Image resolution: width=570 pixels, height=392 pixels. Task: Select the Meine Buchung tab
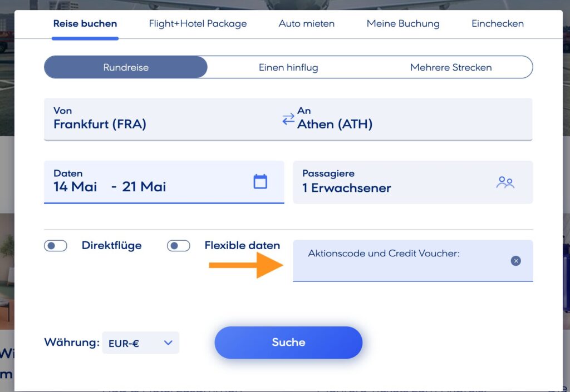click(402, 23)
